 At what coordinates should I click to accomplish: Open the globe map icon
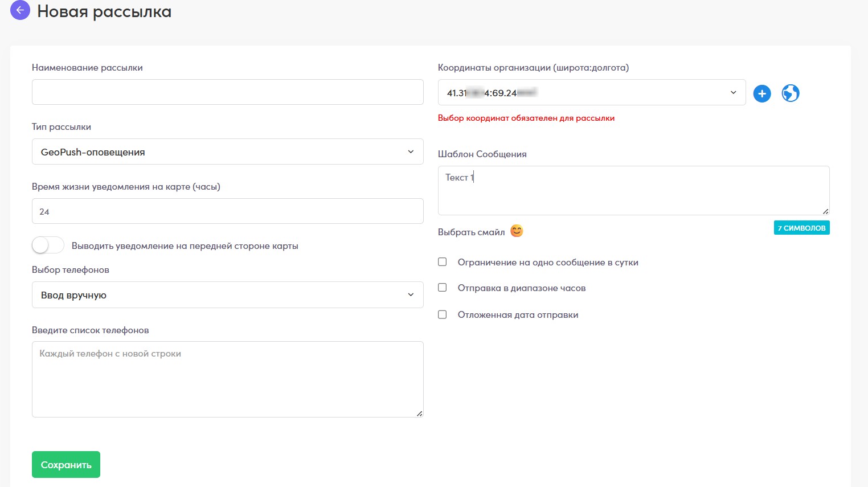click(x=791, y=93)
